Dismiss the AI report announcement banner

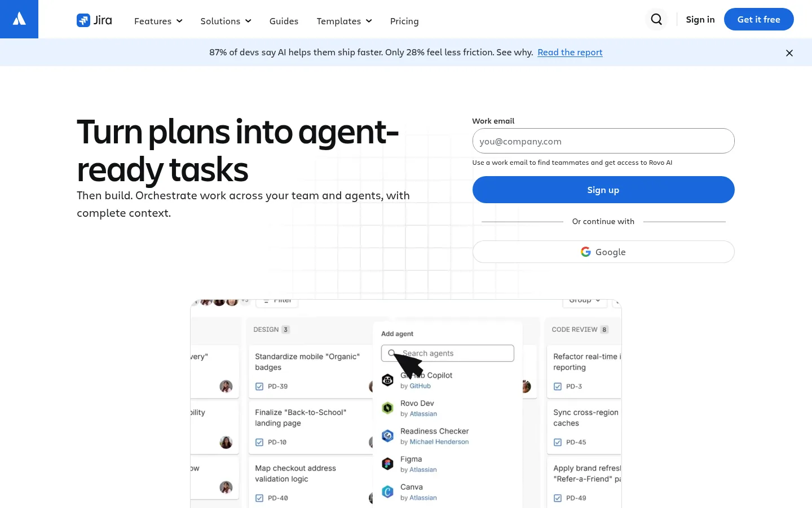click(789, 53)
